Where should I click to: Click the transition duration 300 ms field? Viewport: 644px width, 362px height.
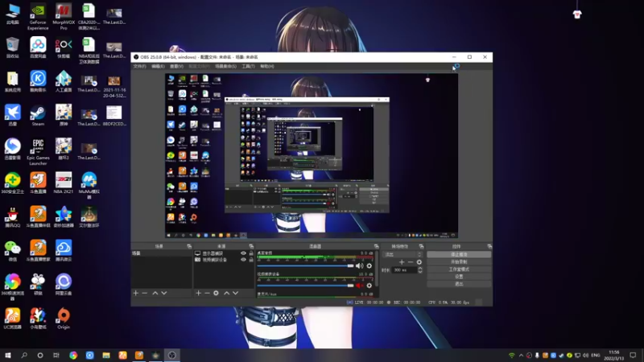pos(405,270)
